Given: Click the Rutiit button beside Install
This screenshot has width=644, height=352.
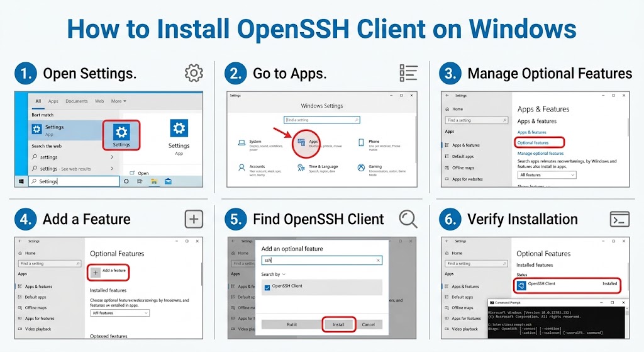Looking at the screenshot, I should click(x=292, y=324).
